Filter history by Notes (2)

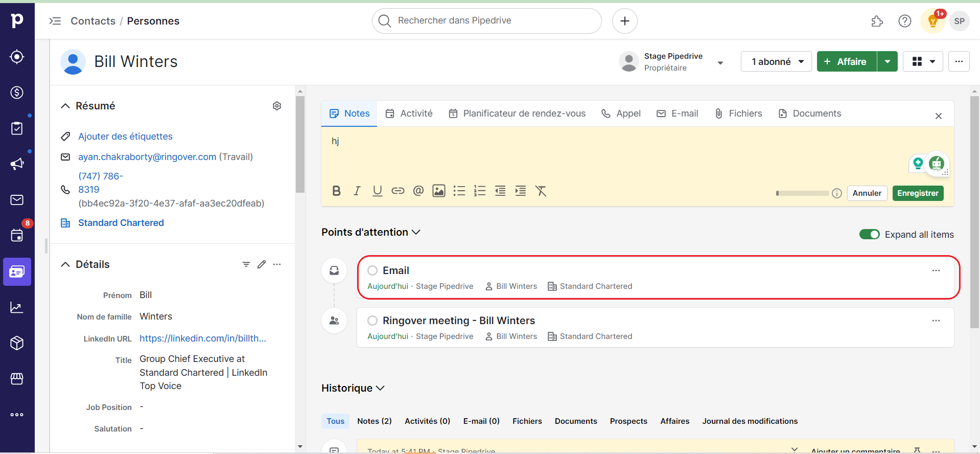point(375,421)
